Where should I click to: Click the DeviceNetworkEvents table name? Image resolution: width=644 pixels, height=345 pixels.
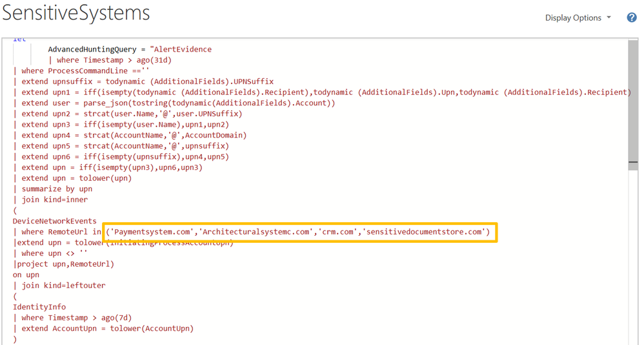point(55,221)
